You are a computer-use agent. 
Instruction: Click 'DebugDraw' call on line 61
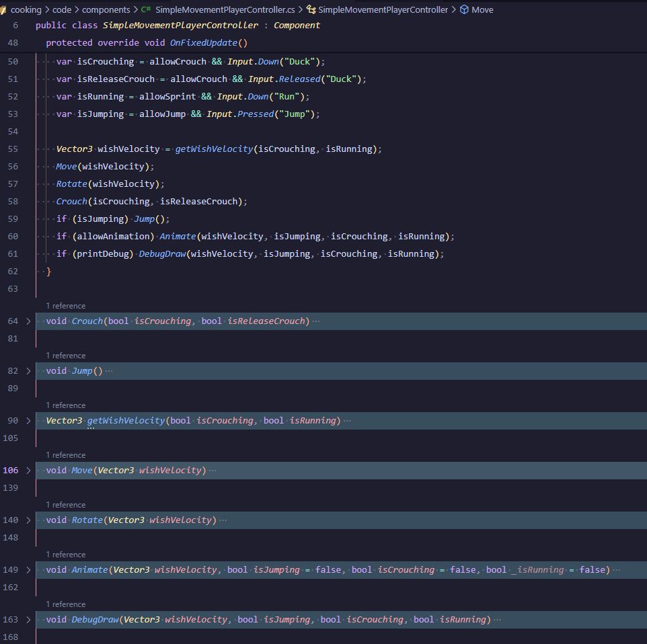pos(162,253)
